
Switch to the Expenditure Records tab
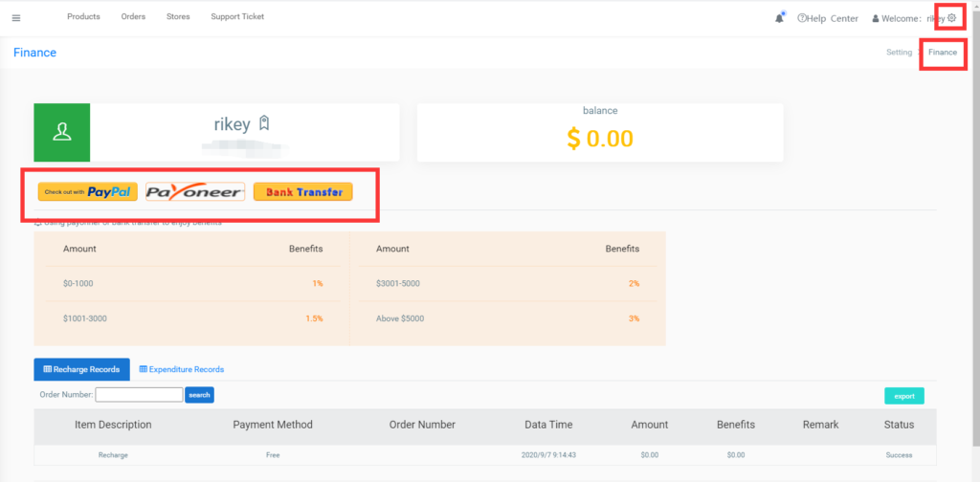click(x=181, y=369)
